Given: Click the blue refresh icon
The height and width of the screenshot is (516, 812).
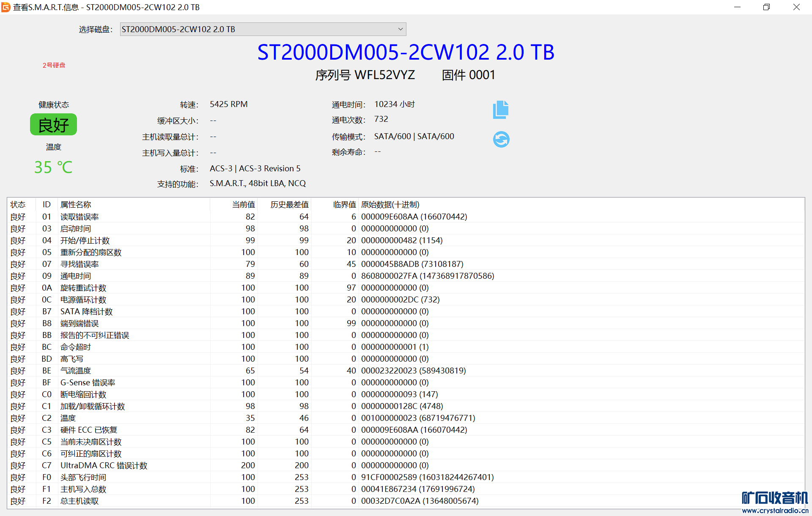Looking at the screenshot, I should [x=501, y=139].
